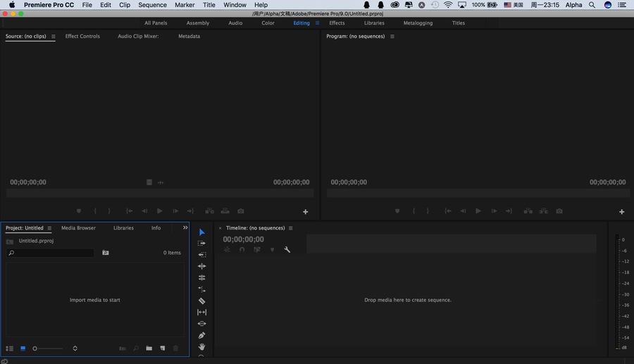Open the Project panel menu
The width and height of the screenshot is (634, 364).
[49, 228]
